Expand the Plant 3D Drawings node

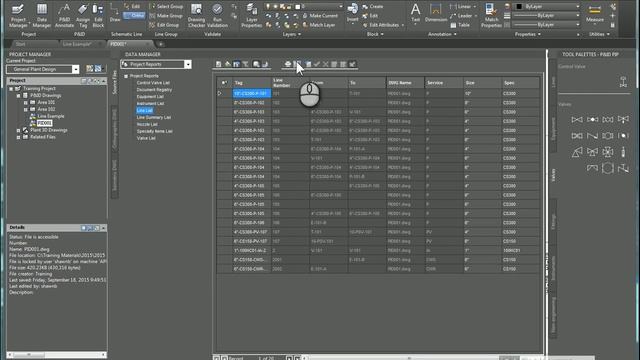point(18,130)
